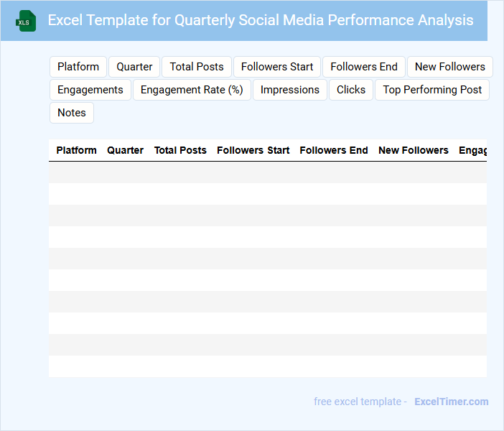Choose the Clicks tag button
The image size is (504, 431).
351,90
